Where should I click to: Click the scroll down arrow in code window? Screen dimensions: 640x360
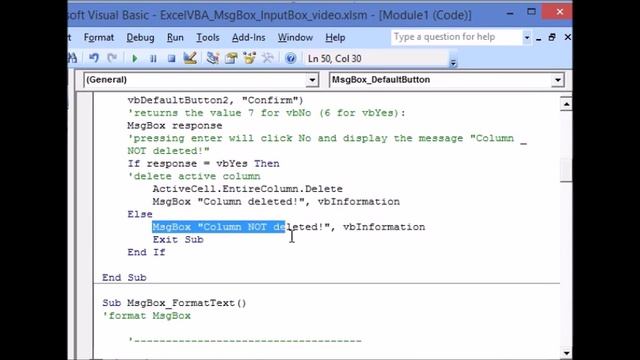pyautogui.click(x=566, y=353)
